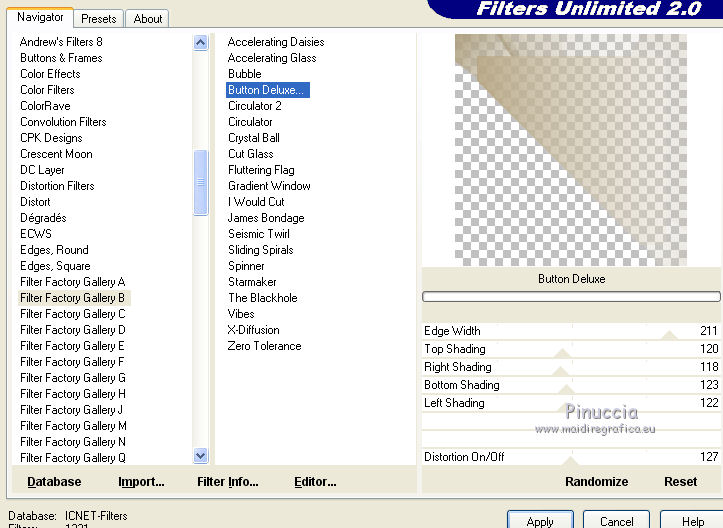Reset the filter sliders
This screenshot has width=723, height=528.
point(680,481)
